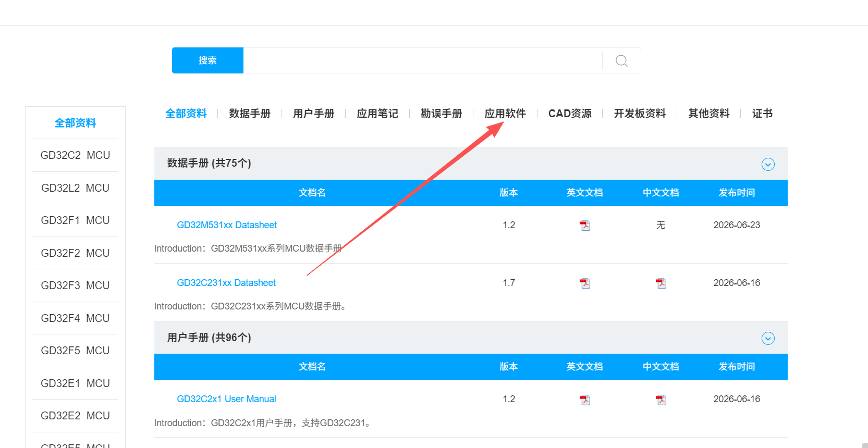Open the 勘误手册 tab

coord(442,114)
